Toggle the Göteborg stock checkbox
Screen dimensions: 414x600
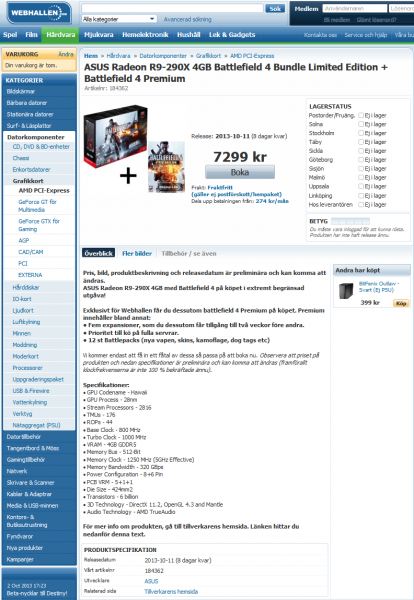pos(361,160)
